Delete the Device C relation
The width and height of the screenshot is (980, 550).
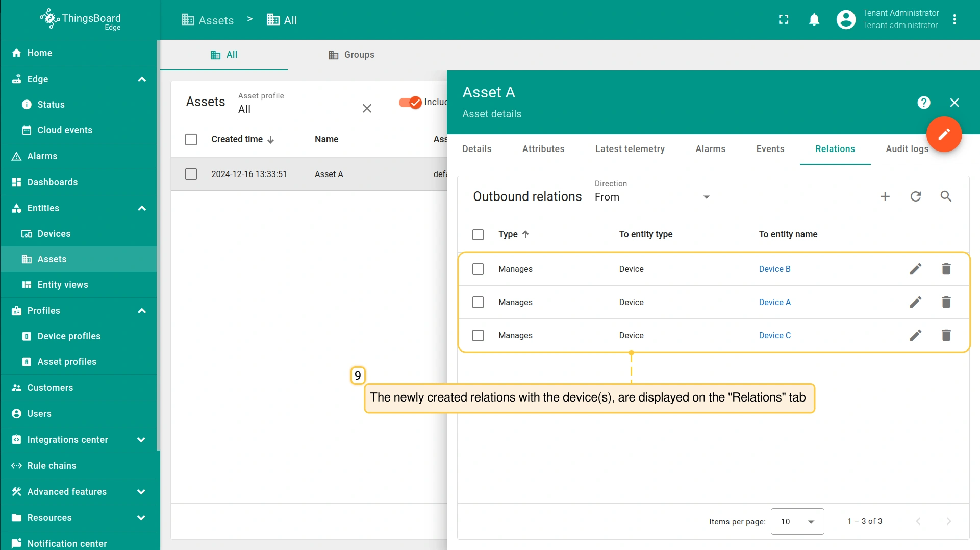946,335
